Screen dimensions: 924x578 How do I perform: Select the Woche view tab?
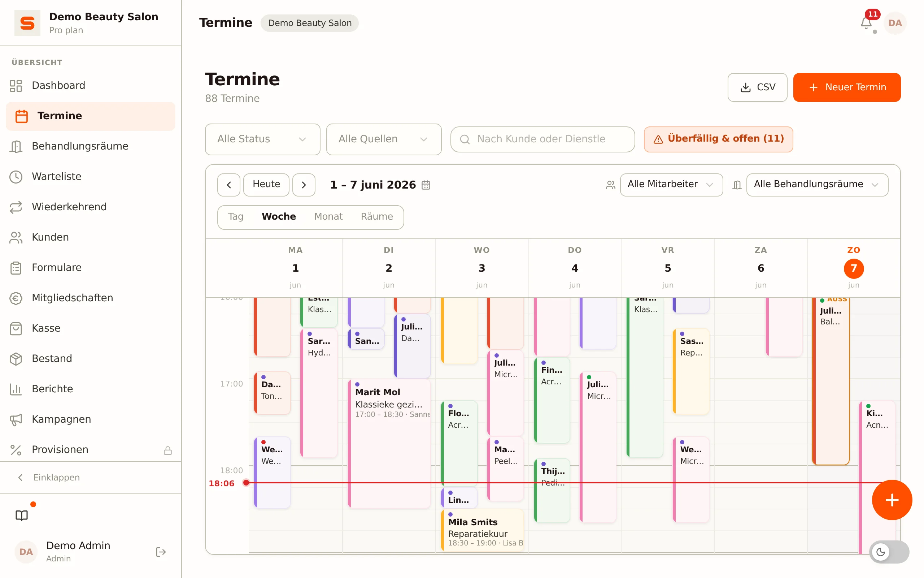(x=279, y=217)
